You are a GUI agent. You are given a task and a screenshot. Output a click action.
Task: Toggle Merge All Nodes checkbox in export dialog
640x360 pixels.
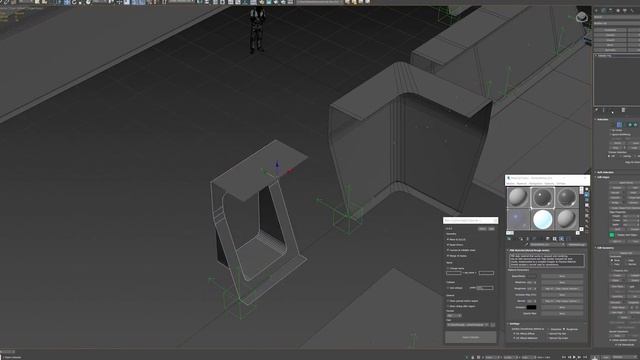pos(448,256)
